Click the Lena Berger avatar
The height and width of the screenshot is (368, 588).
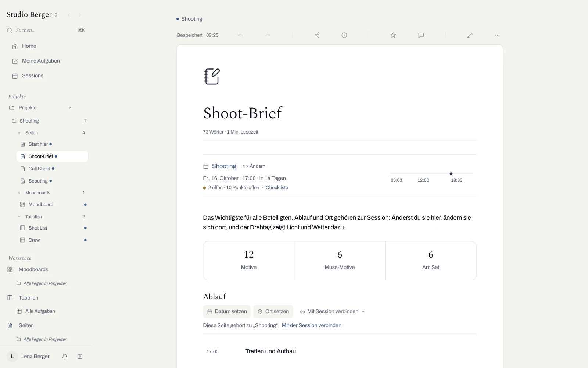coord(12,357)
